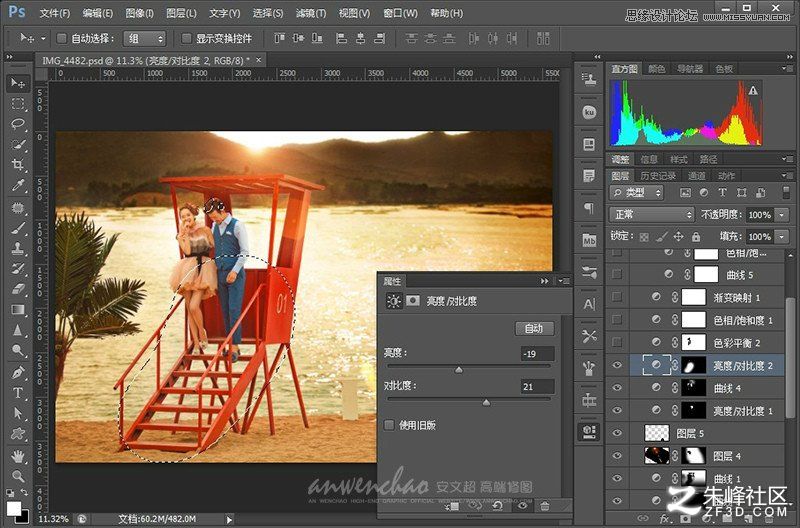The width and height of the screenshot is (800, 528).
Task: Switch to the 导航器 tab
Action: point(690,69)
